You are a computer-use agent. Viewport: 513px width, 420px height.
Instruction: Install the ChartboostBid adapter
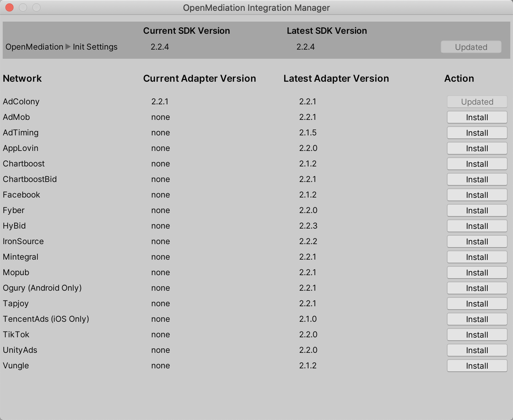tap(477, 179)
